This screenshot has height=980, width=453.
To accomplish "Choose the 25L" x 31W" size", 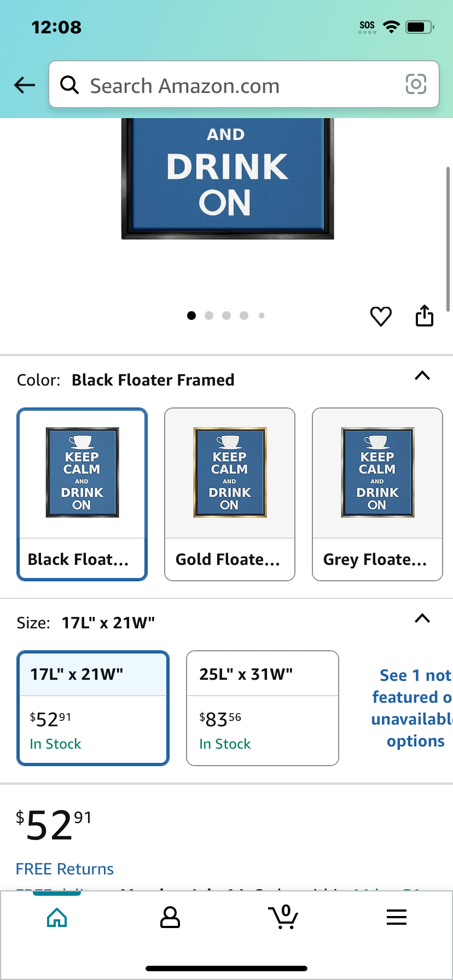I will coord(263,708).
